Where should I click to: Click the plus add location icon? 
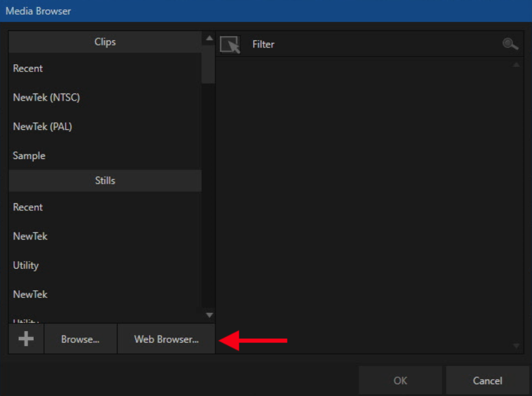(26, 339)
